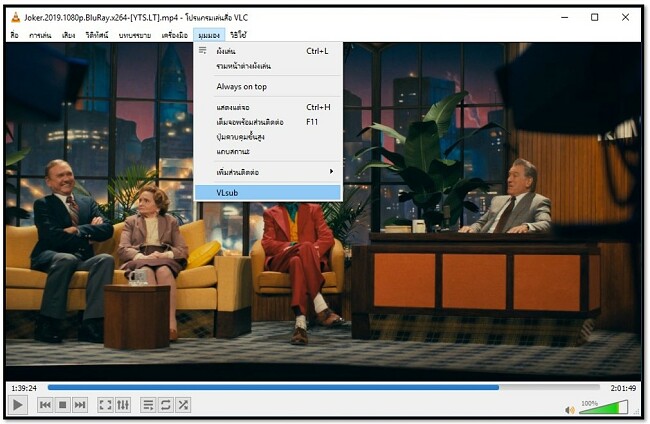Toggle fullscreen interface F11 entry
Image resolution: width=650 pixels, height=424 pixels.
pyautogui.click(x=268, y=122)
